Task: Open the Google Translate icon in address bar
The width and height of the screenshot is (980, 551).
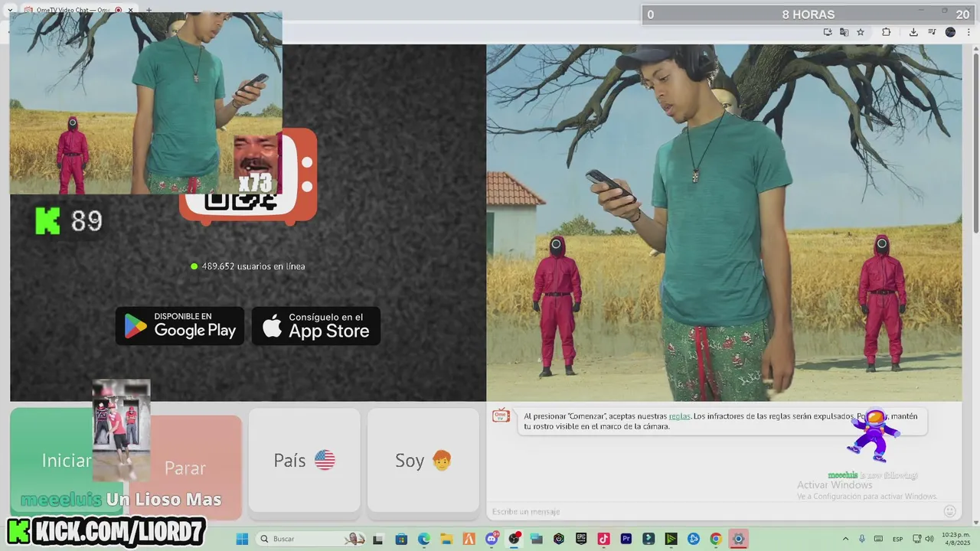Action: 844,32
